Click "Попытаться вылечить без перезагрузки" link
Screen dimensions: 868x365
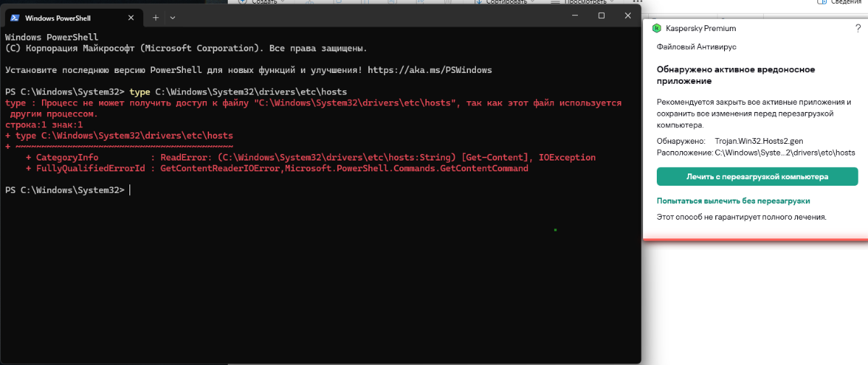click(x=733, y=201)
